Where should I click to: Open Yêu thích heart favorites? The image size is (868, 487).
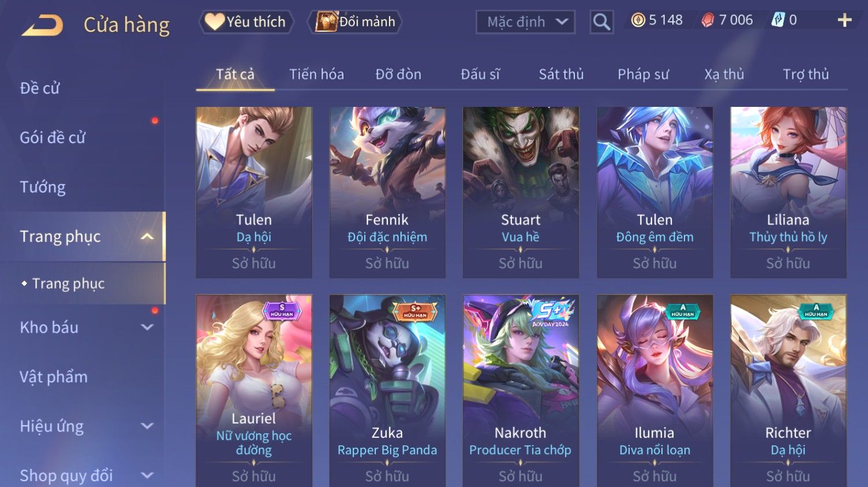246,22
